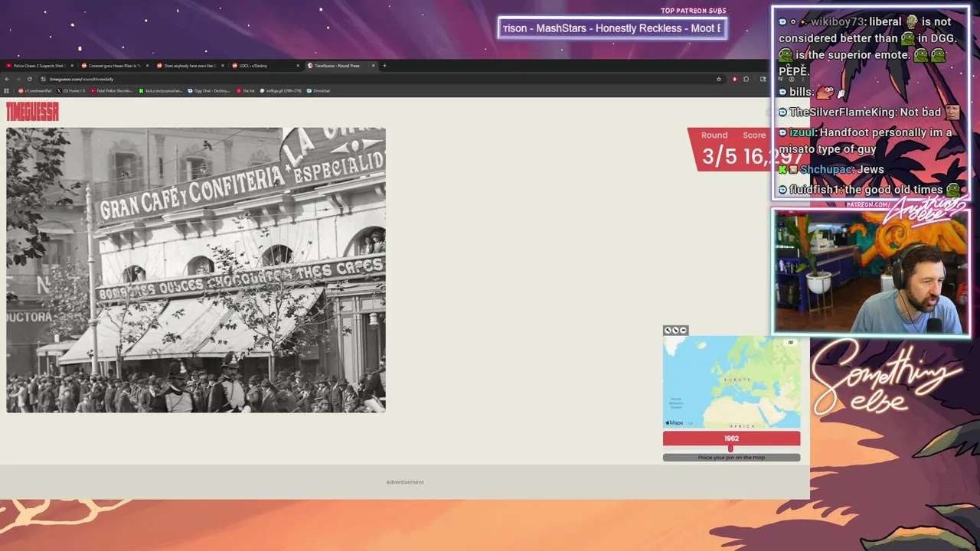This screenshot has width=980, height=551.
Task: Open the map layers button on the mini map
Action: pos(791,343)
